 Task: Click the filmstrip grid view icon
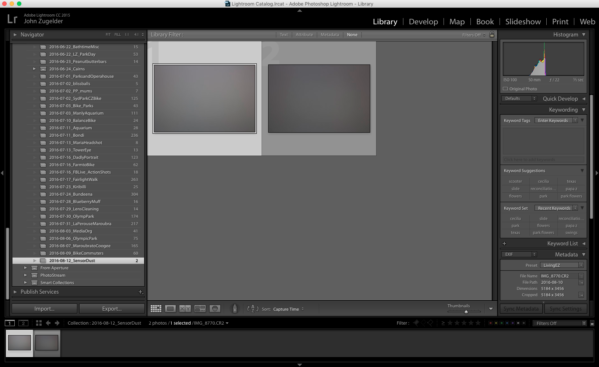coord(39,323)
